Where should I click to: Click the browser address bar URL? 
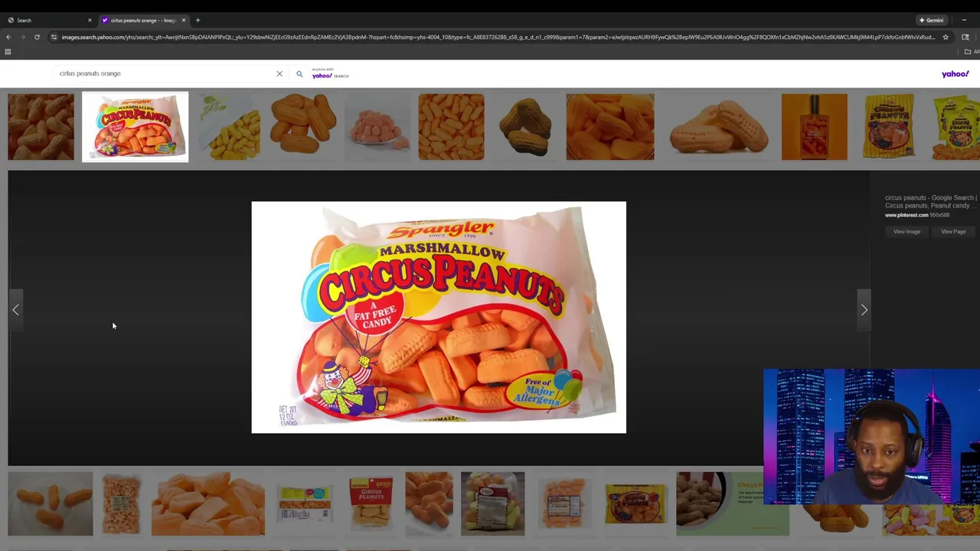tap(498, 37)
